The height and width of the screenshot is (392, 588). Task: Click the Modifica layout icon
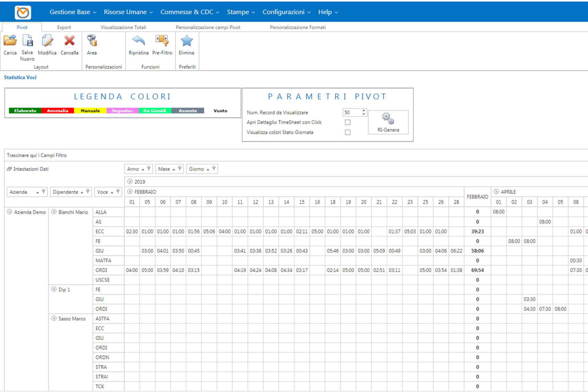47,40
